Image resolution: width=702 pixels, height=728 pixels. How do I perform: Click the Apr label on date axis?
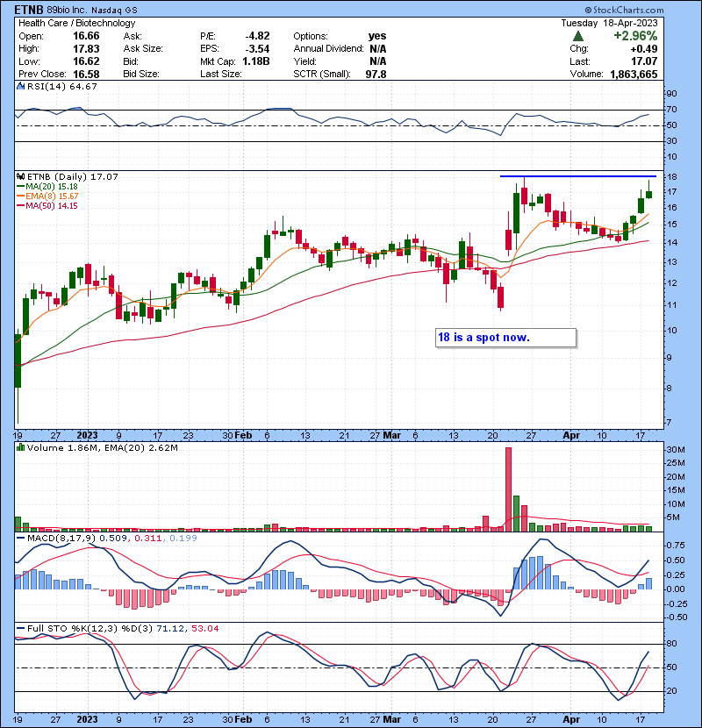tap(572, 434)
